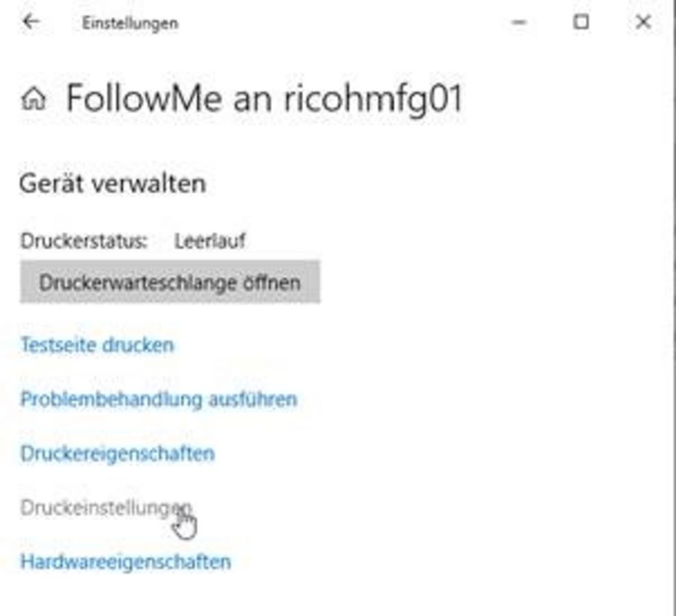Maximize the Einstellungen window

click(x=581, y=22)
